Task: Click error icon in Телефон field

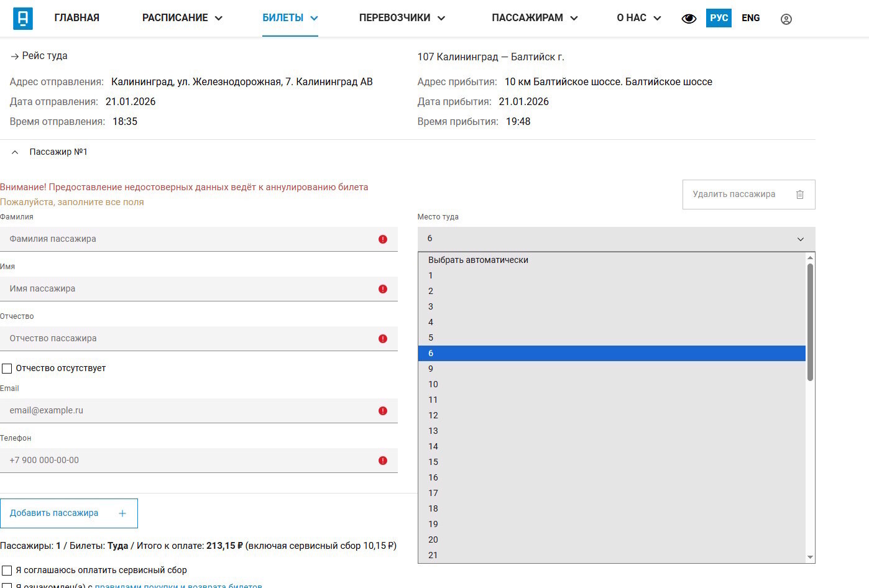Action: [383, 461]
